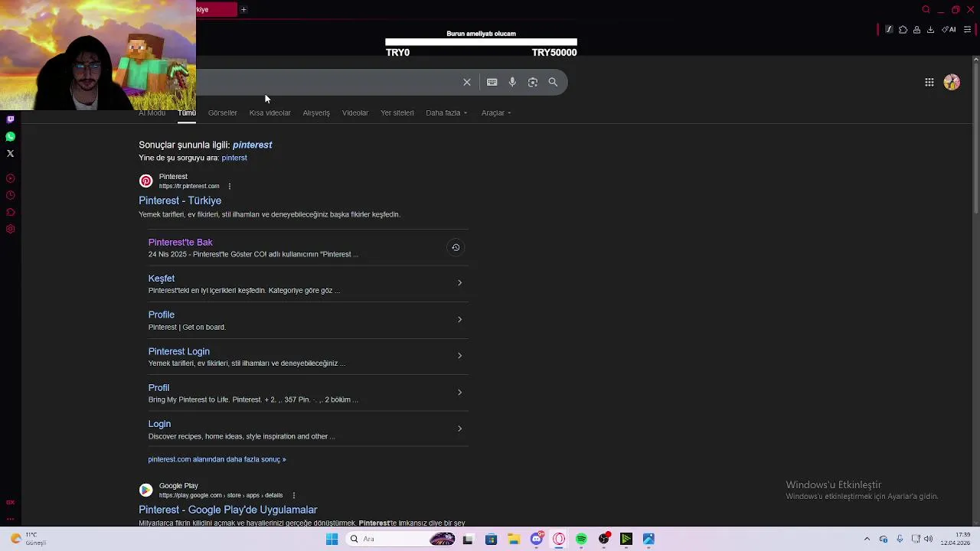Screen dimensions: 980x551
Task: Open the Spotify icon in the taskbar
Action: click(x=581, y=539)
